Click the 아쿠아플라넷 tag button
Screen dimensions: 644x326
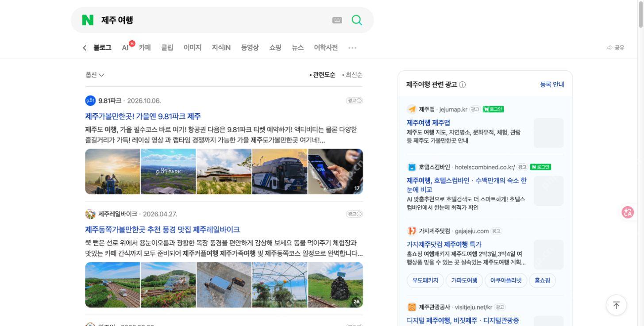[506, 280]
